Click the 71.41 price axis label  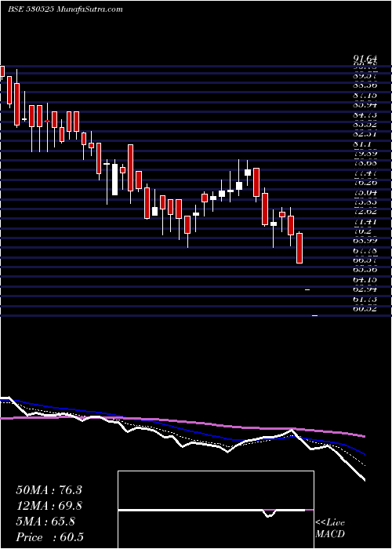(365, 222)
